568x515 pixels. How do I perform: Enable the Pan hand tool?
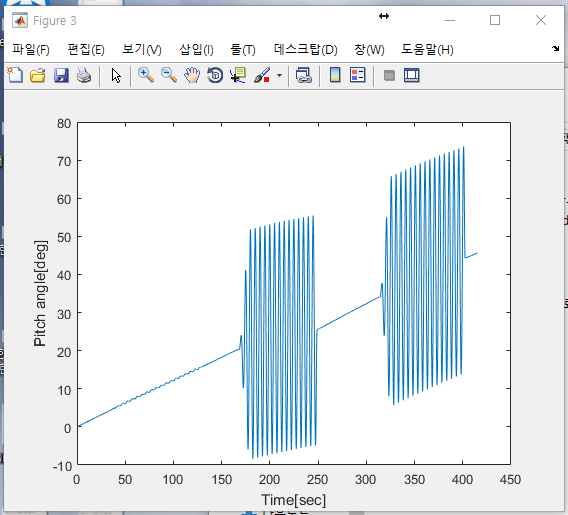click(x=192, y=75)
